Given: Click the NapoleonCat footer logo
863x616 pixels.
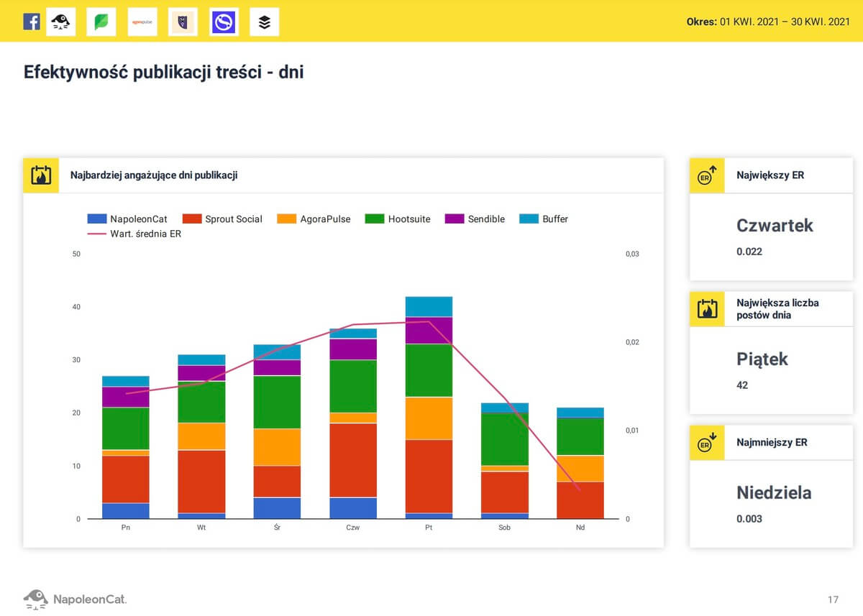Looking at the screenshot, I should click(75, 598).
